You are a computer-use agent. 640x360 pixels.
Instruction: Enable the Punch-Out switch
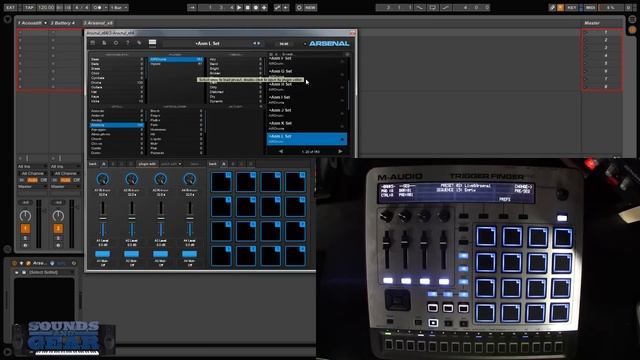click(x=445, y=7)
